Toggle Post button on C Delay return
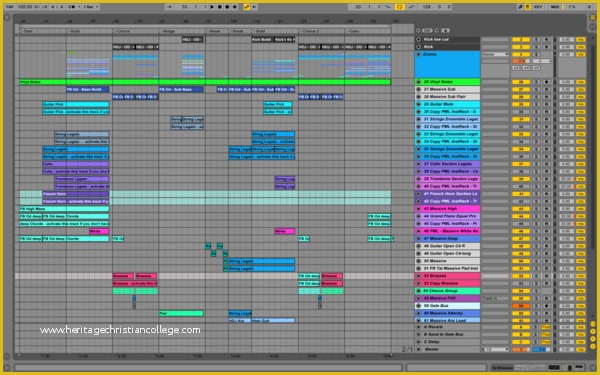The image size is (600, 375). tap(546, 342)
